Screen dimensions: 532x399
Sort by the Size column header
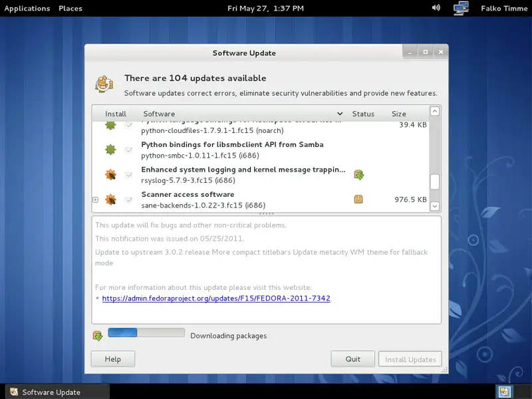[x=398, y=114]
